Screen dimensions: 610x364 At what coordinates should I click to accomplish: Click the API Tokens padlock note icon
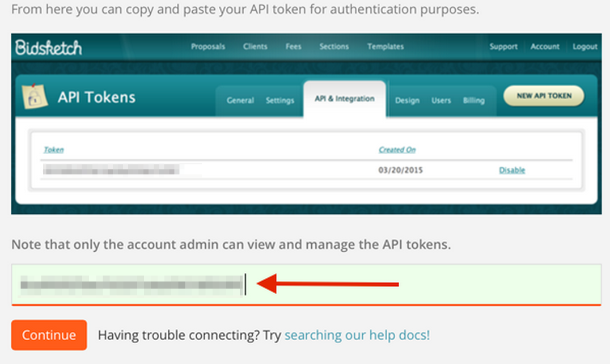coord(34,96)
